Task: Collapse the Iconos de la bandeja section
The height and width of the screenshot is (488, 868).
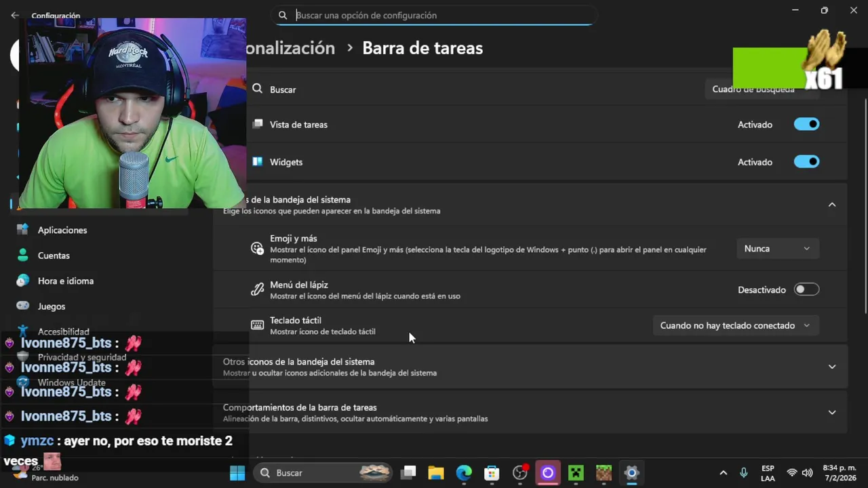Action: [832, 205]
